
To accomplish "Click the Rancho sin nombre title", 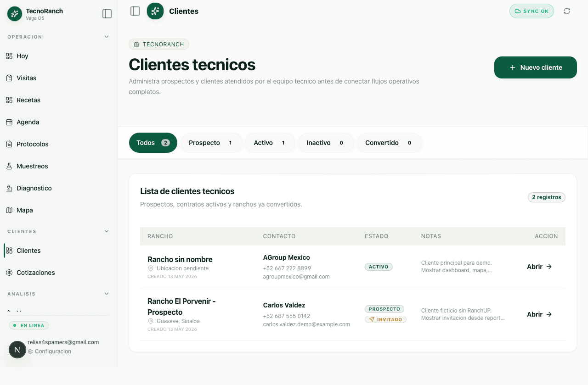I will tap(180, 259).
